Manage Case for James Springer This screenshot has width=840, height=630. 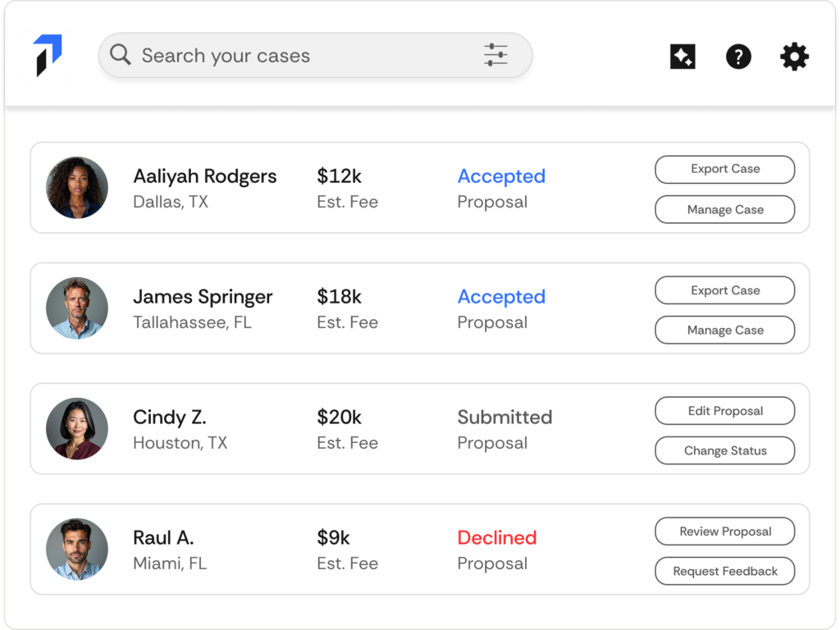725,330
